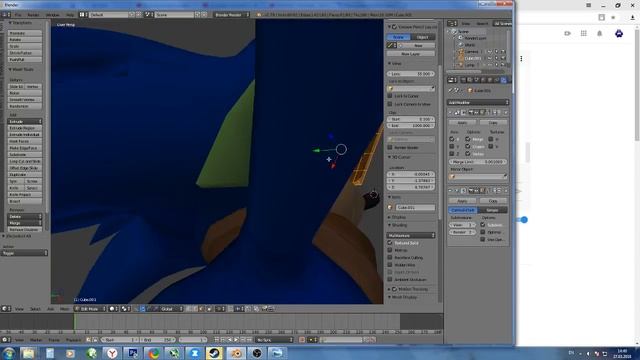Open the Mesh menu in 3D header
This screenshot has width=640, height=360.
[x=64, y=309]
